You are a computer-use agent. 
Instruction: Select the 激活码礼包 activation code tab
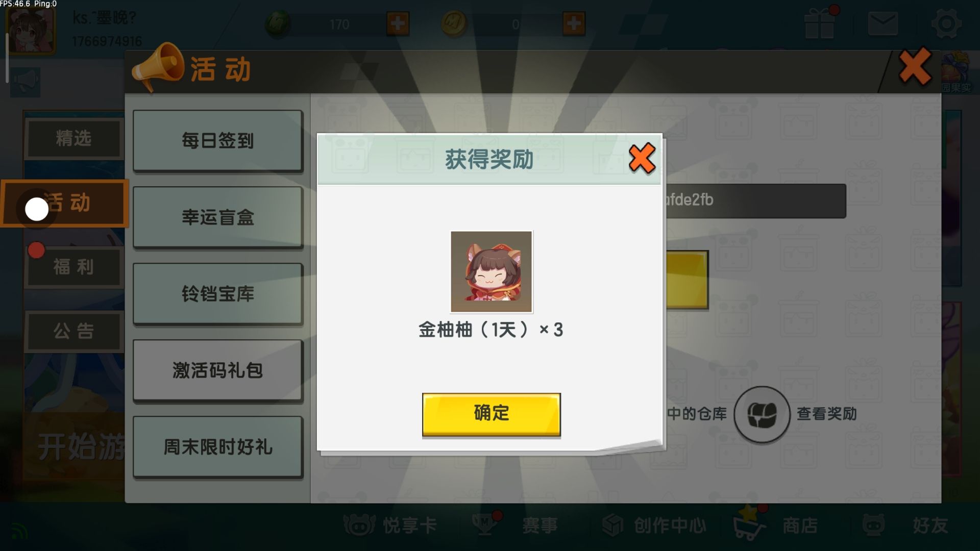tap(218, 370)
